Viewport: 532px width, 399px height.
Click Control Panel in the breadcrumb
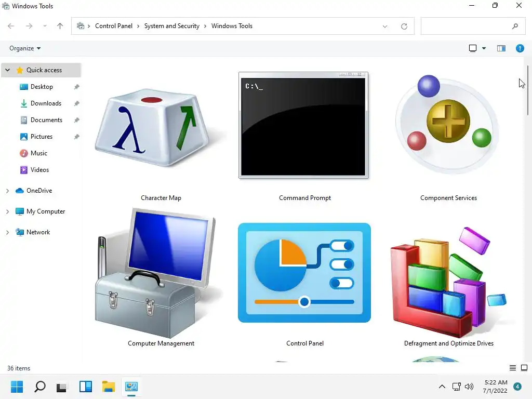(114, 26)
